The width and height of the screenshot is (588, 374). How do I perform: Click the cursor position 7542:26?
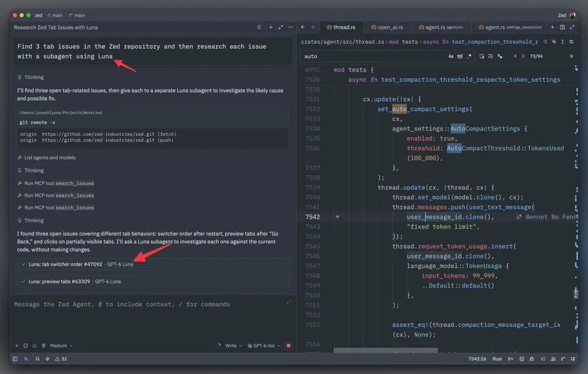477,358
